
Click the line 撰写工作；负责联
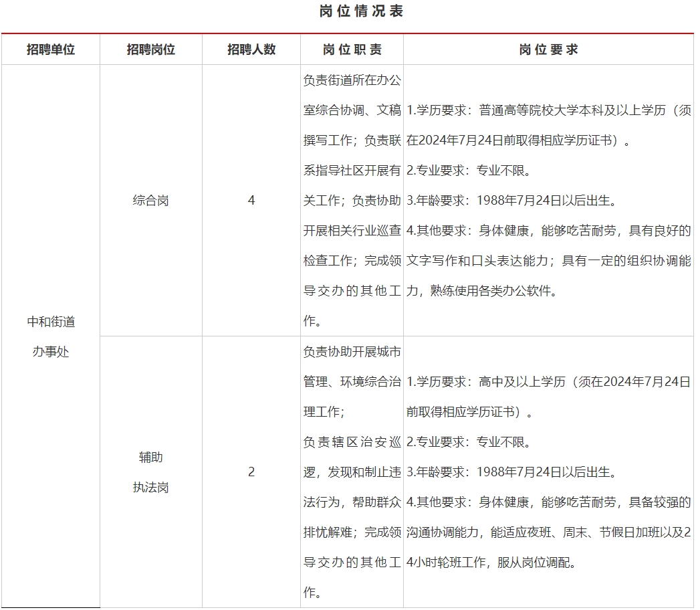352,140
